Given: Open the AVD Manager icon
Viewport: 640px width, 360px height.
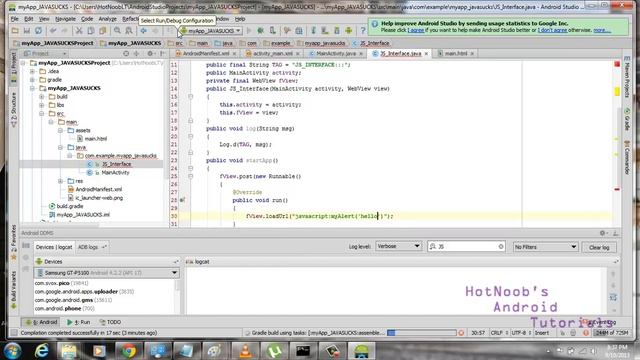Looking at the screenshot, I should pos(325,31).
